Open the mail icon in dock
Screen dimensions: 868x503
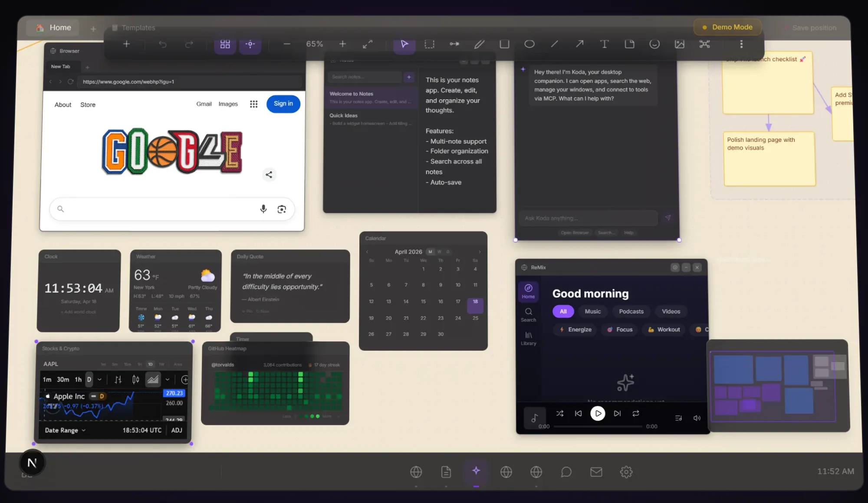click(x=596, y=472)
